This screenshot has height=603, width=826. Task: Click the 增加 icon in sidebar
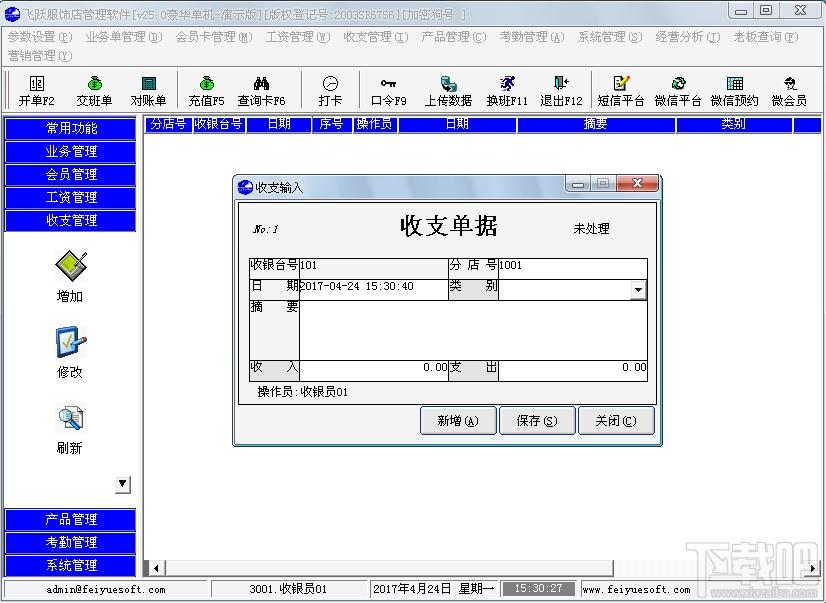coord(70,265)
